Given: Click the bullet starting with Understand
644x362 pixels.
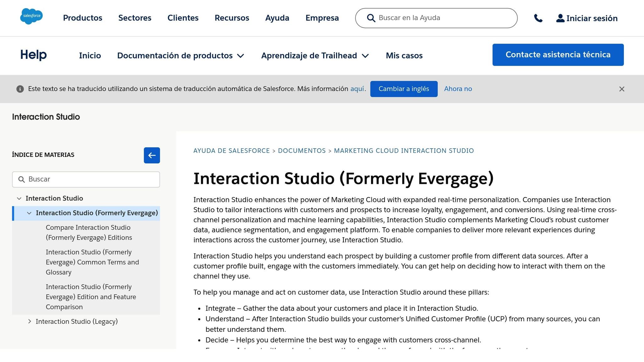Looking at the screenshot, I should click(403, 324).
